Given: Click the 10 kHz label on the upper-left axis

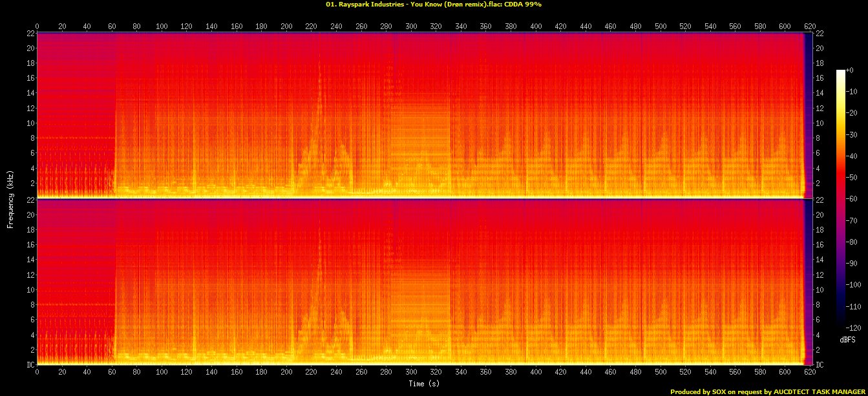Looking at the screenshot, I should point(29,123).
